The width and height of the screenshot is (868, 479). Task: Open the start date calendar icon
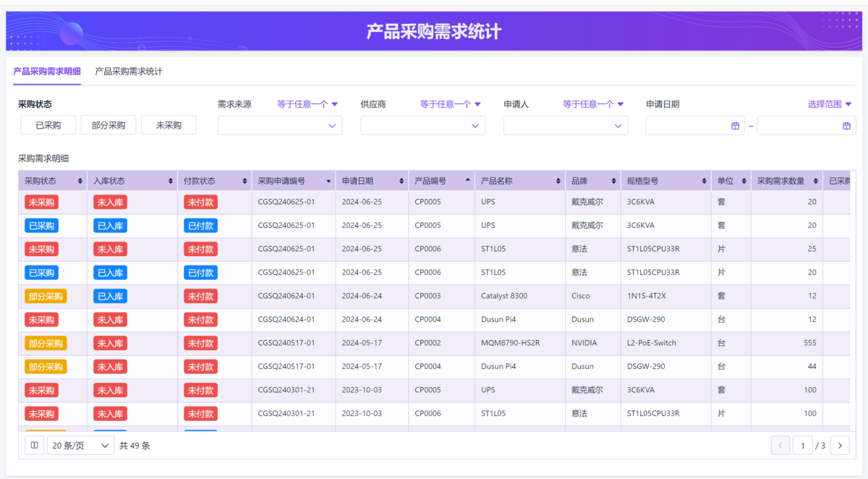[x=735, y=126]
